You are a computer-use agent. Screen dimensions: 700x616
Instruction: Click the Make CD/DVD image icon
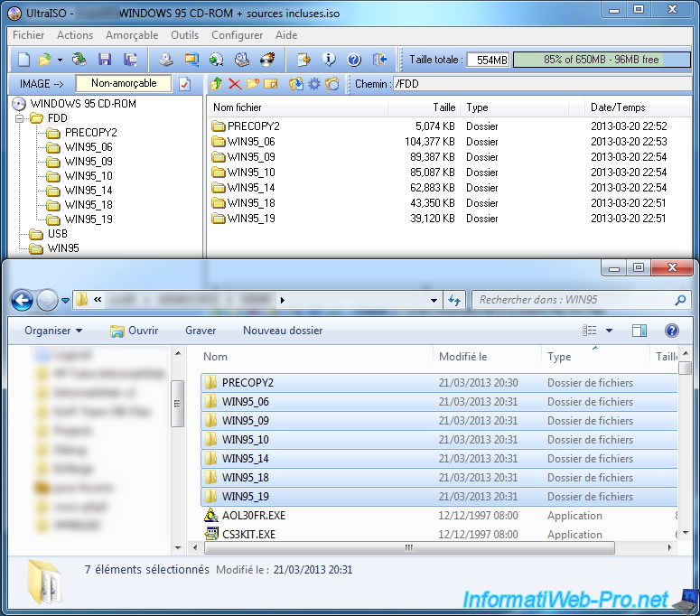click(166, 60)
